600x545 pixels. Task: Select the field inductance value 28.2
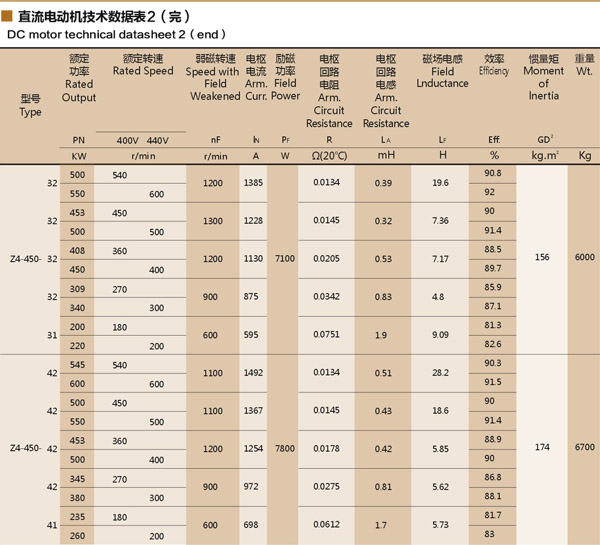pyautogui.click(x=440, y=373)
